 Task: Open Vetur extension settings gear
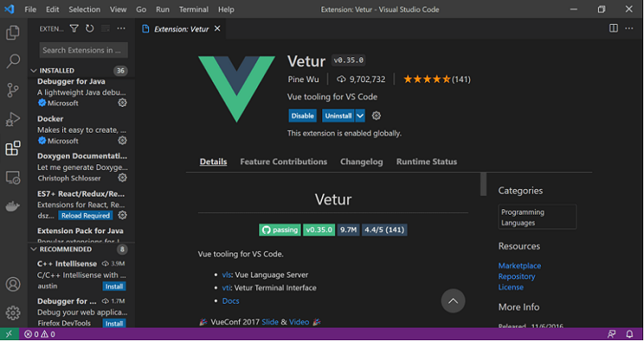coord(376,116)
